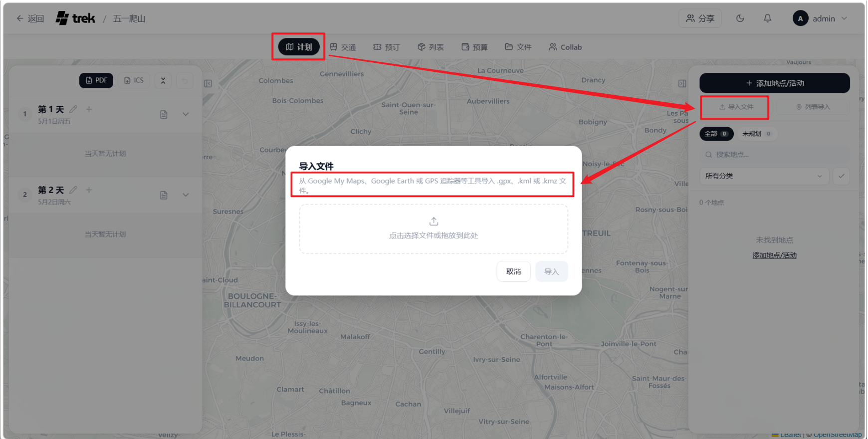Click the date 5月2日周六

coord(54,202)
